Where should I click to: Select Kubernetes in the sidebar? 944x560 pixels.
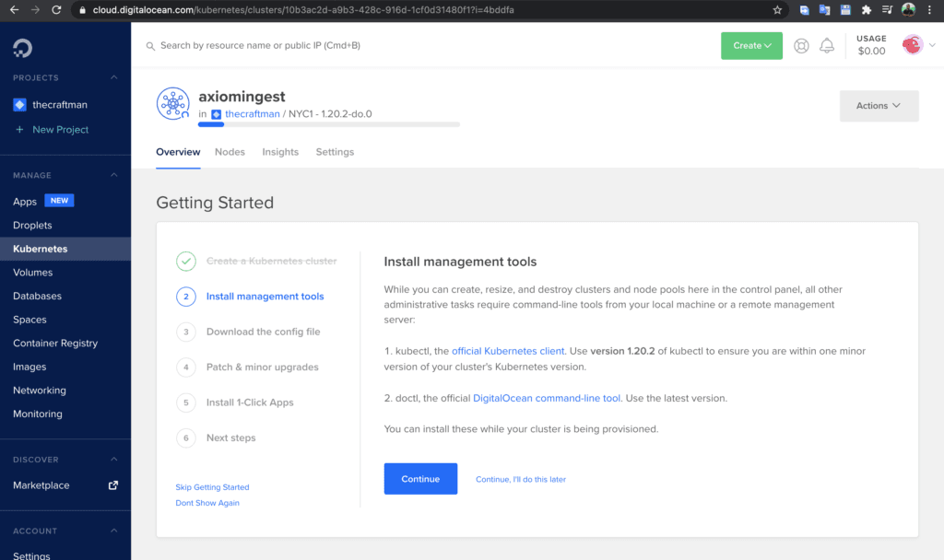coord(65,249)
